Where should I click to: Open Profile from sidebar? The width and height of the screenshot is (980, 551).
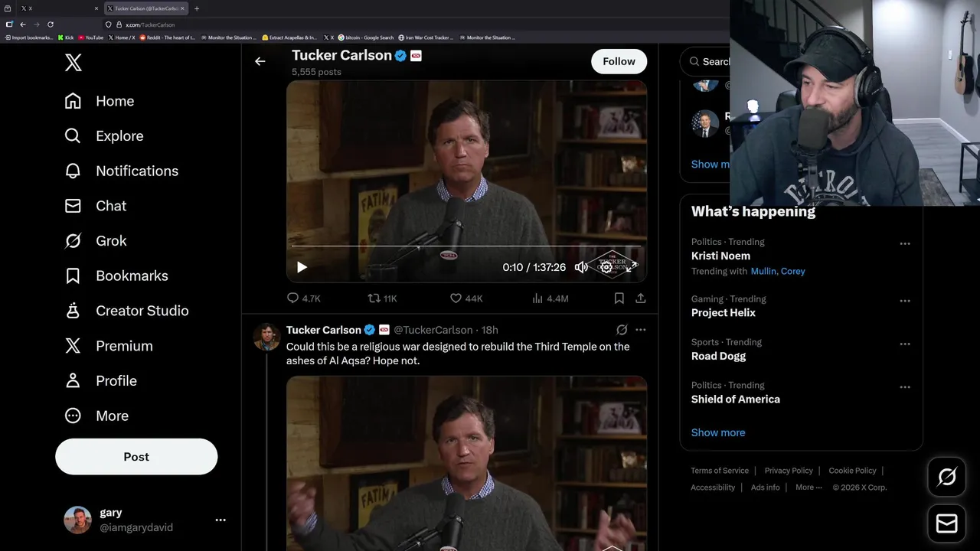101,381
